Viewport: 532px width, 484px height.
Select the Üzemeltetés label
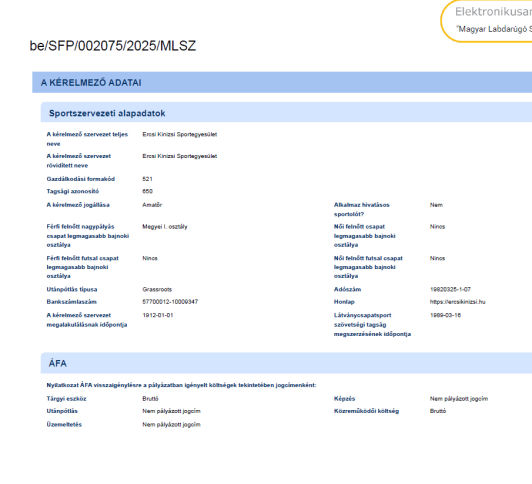click(x=64, y=424)
